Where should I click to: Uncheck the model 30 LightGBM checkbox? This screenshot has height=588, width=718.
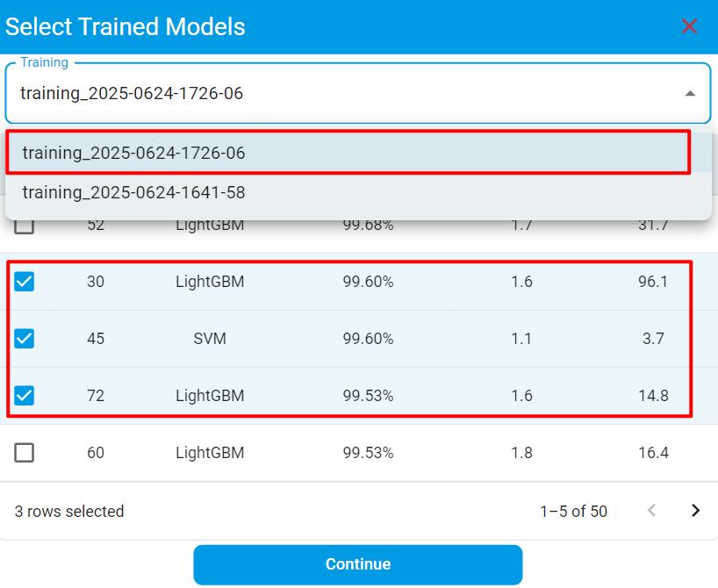[25, 282]
